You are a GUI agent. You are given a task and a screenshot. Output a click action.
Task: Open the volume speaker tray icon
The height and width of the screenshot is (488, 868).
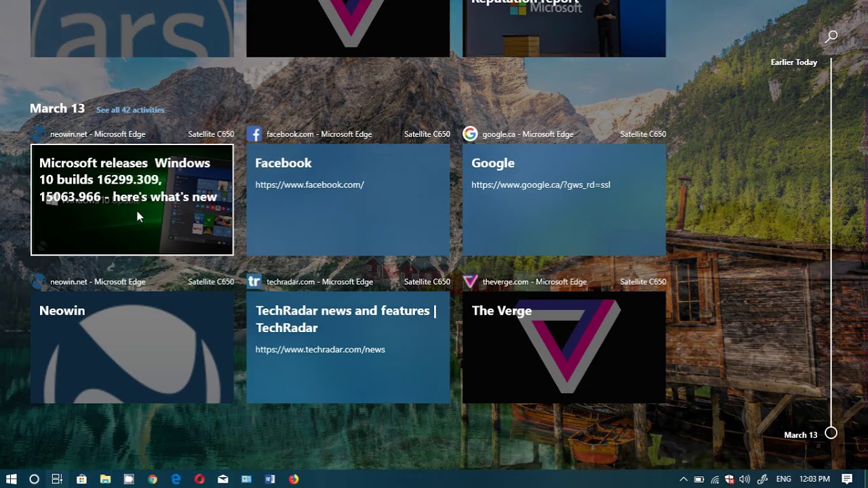[x=745, y=479]
